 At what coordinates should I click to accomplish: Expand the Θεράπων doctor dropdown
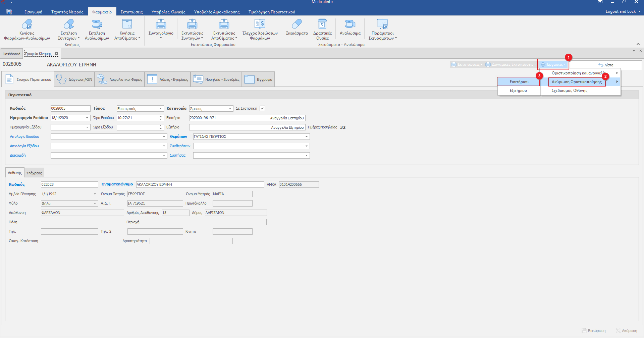307,137
